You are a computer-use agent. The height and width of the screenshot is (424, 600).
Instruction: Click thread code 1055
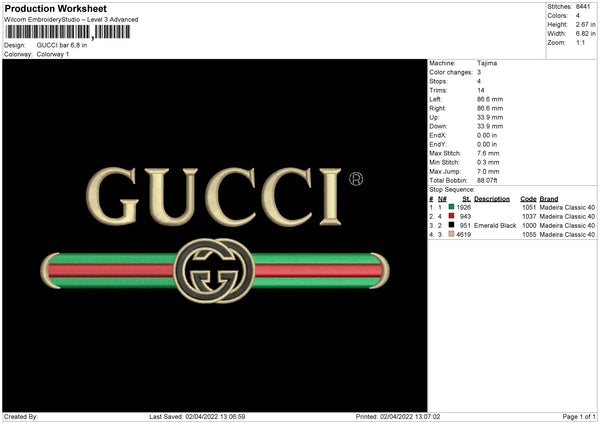(529, 234)
